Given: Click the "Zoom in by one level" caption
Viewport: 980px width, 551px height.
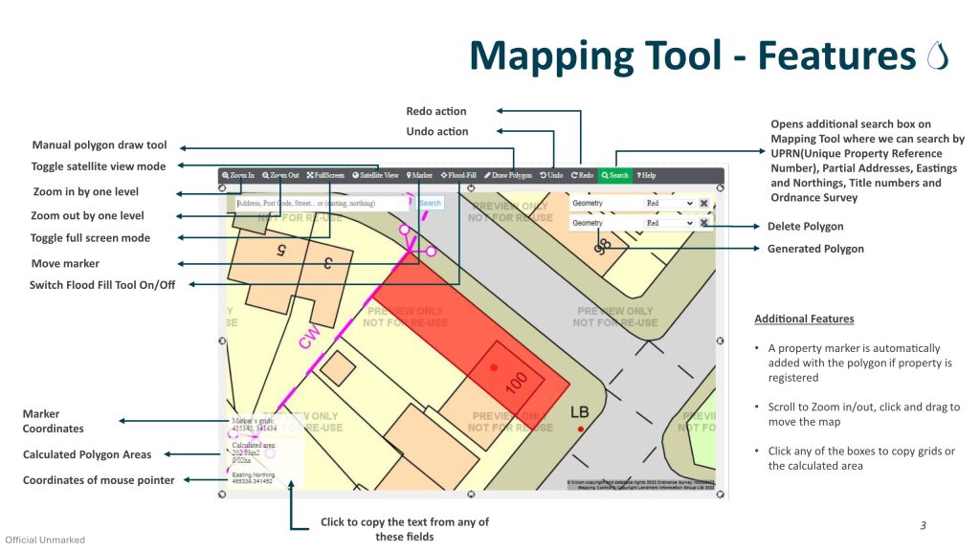Looking at the screenshot, I should coord(85,191).
